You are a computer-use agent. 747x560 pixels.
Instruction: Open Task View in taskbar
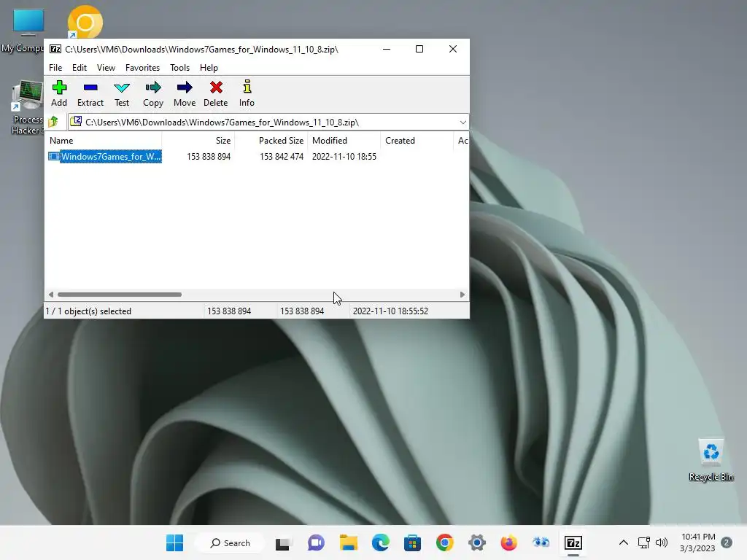[x=283, y=542]
